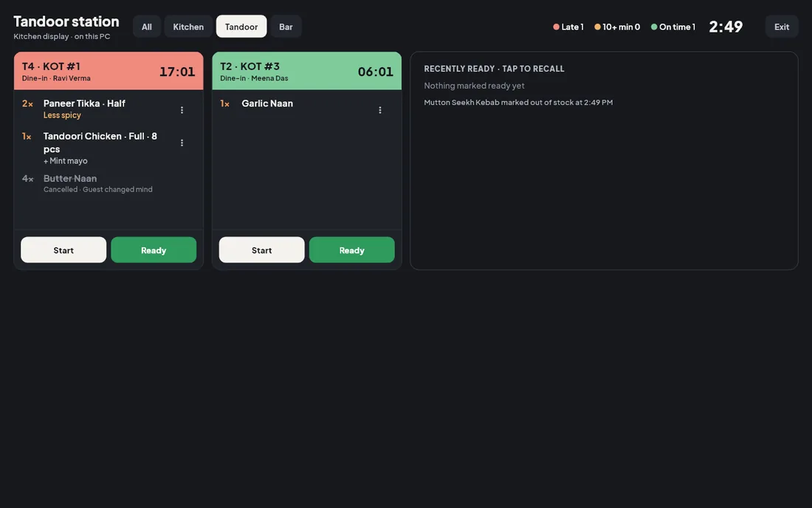Click the Tandoor station title
Image resolution: width=812 pixels, height=508 pixels.
pyautogui.click(x=66, y=21)
